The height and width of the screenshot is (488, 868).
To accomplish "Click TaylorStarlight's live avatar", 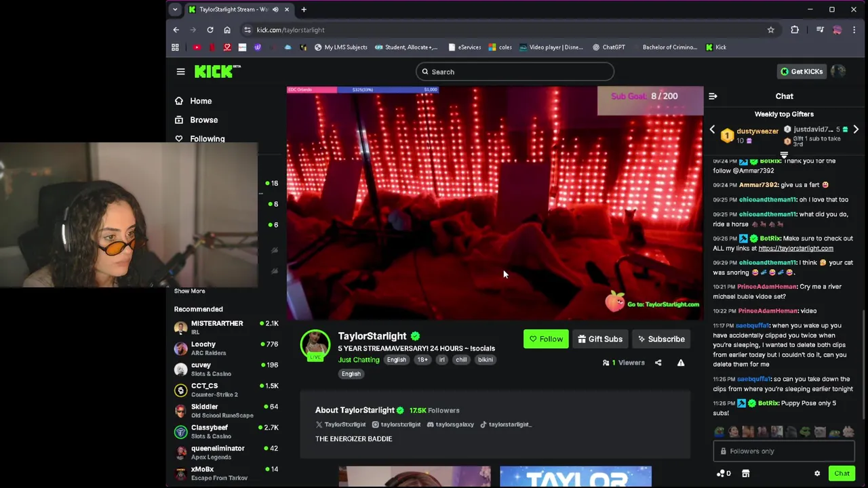I will 315,345.
